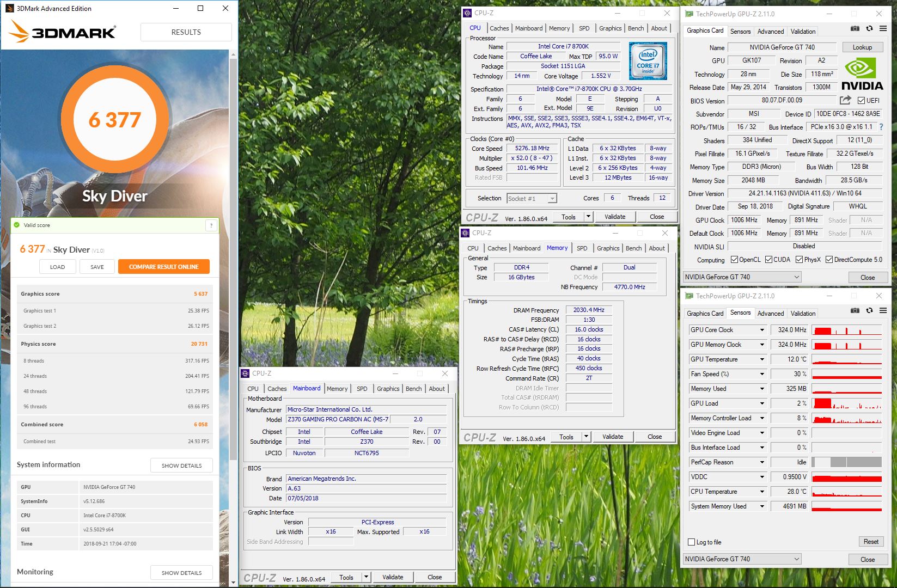897x588 pixels.
Task: Open the upper GPU-Z hamburger menu
Action: 883,28
